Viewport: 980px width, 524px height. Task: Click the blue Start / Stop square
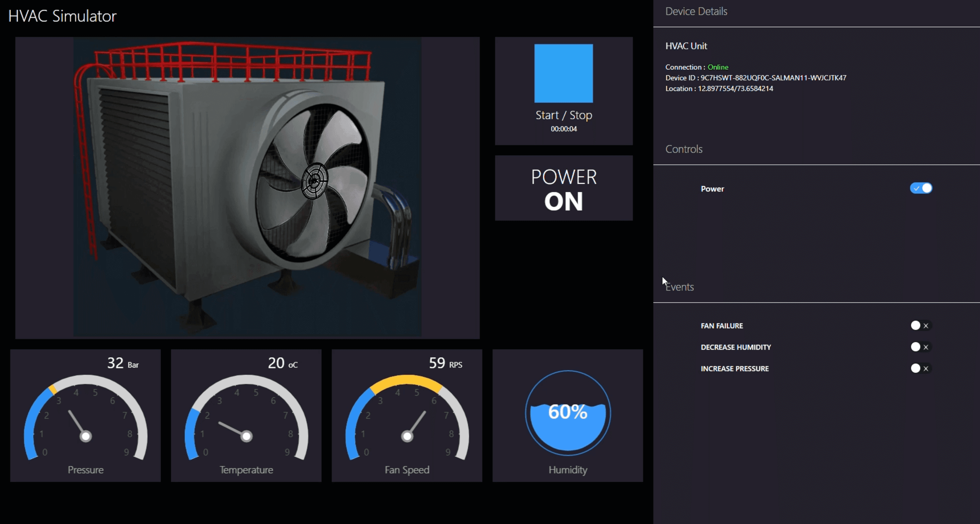coord(563,73)
